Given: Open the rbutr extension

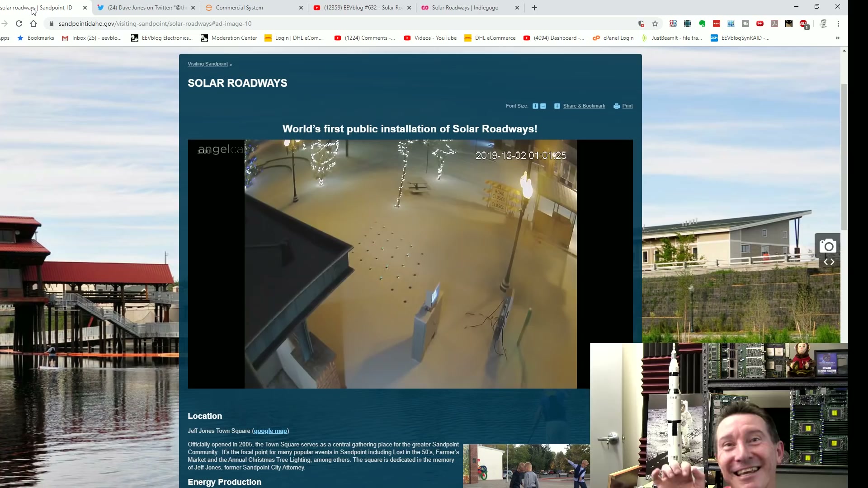Looking at the screenshot, I should coord(673,23).
